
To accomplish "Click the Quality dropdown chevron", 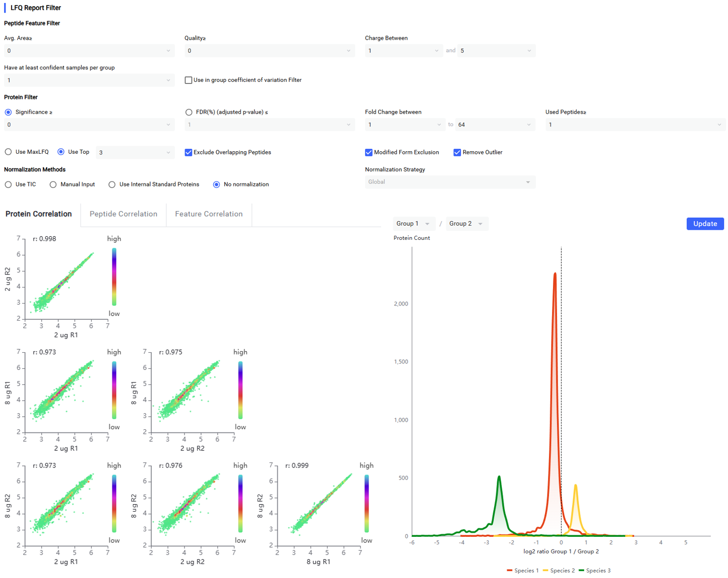I will coord(348,51).
